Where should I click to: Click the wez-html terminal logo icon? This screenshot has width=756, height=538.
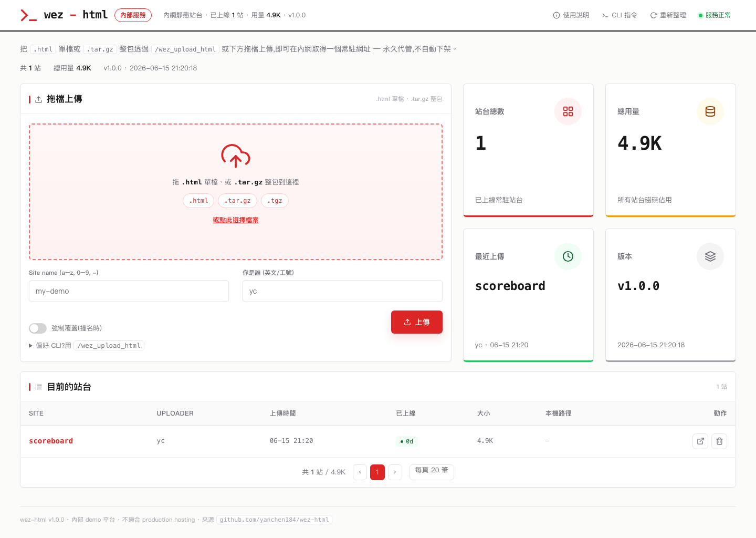pyautogui.click(x=28, y=15)
